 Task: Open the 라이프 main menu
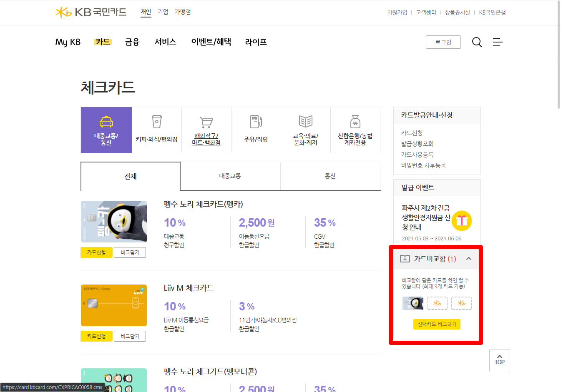click(256, 42)
